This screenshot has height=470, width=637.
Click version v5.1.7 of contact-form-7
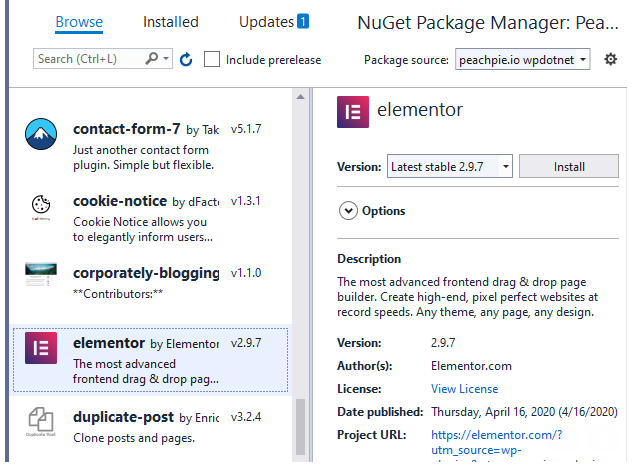(246, 129)
